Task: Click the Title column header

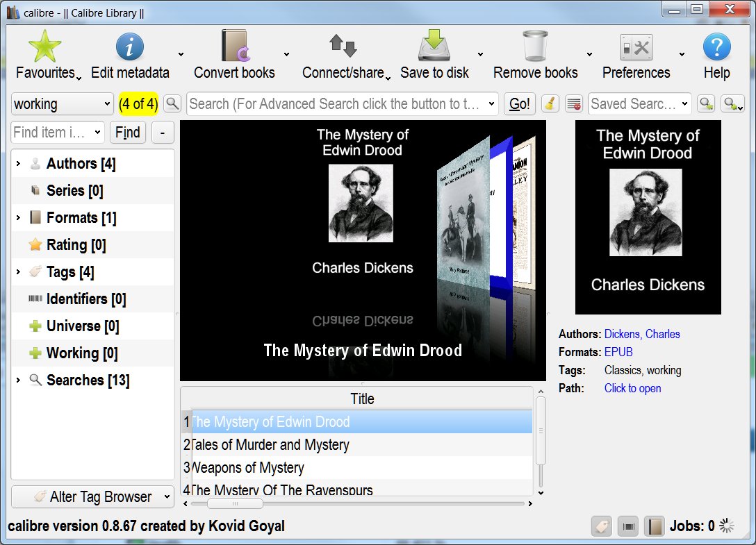Action: (362, 399)
